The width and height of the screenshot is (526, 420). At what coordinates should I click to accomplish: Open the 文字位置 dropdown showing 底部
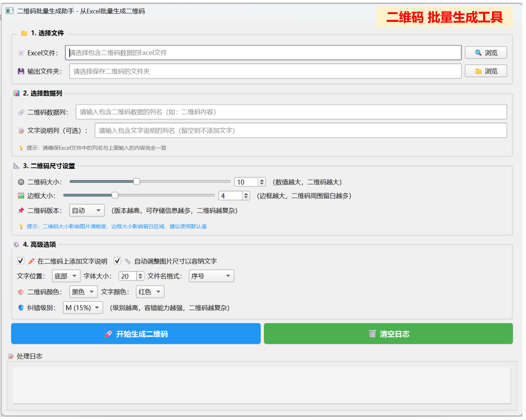66,276
